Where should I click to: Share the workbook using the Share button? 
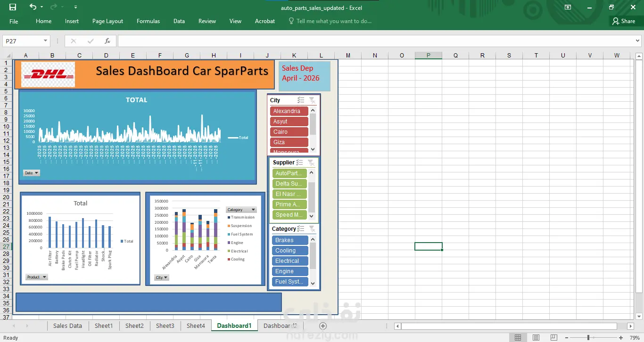click(x=624, y=21)
